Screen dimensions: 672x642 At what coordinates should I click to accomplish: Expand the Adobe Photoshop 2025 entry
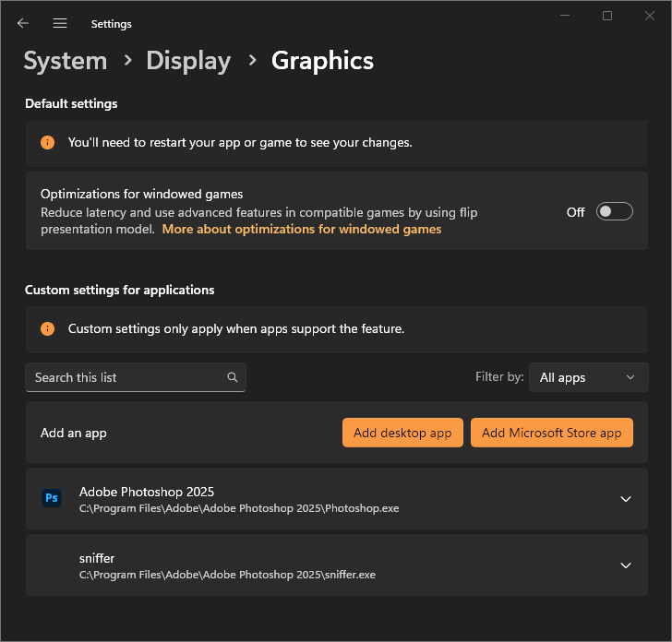tap(625, 499)
